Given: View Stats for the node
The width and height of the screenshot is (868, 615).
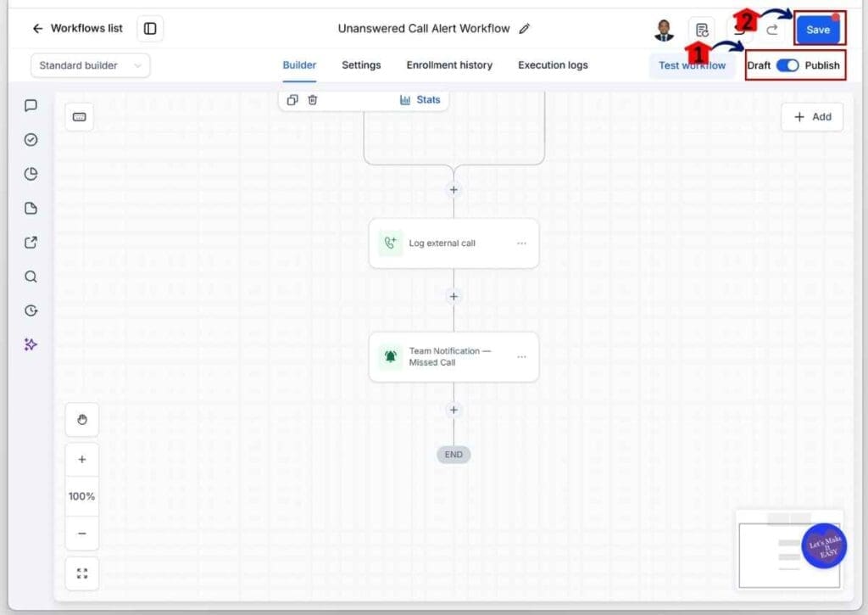Looking at the screenshot, I should tap(420, 100).
